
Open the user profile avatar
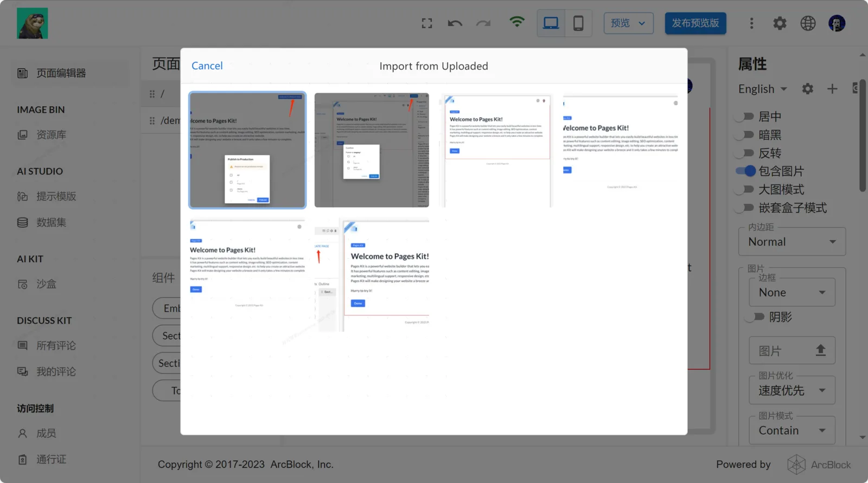point(837,23)
